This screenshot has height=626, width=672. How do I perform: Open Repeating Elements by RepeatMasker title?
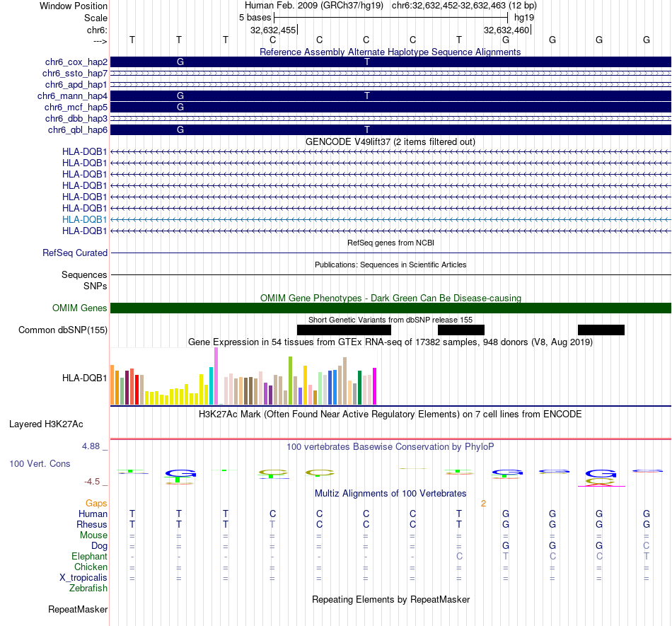390,599
